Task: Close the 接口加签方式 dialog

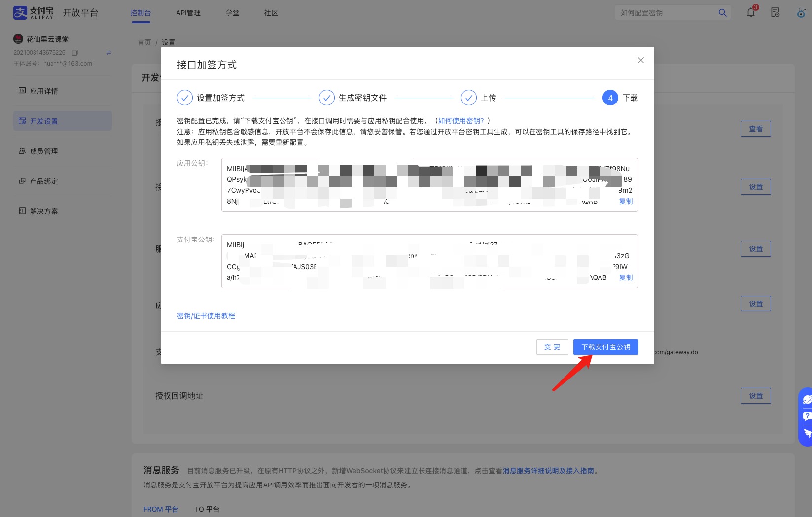Action: (641, 60)
